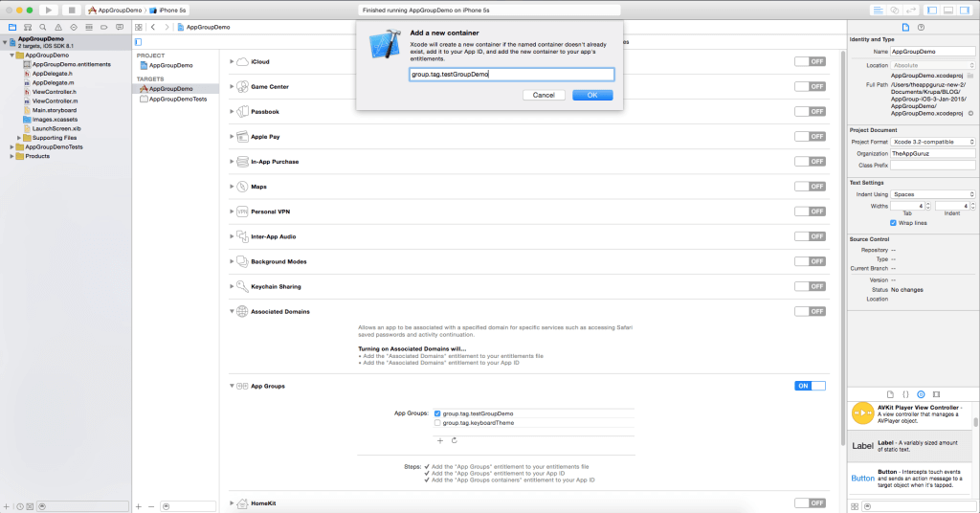The image size is (980, 513).
Task: Select AVKit Player View Controller library item
Action: pyautogui.click(x=910, y=413)
